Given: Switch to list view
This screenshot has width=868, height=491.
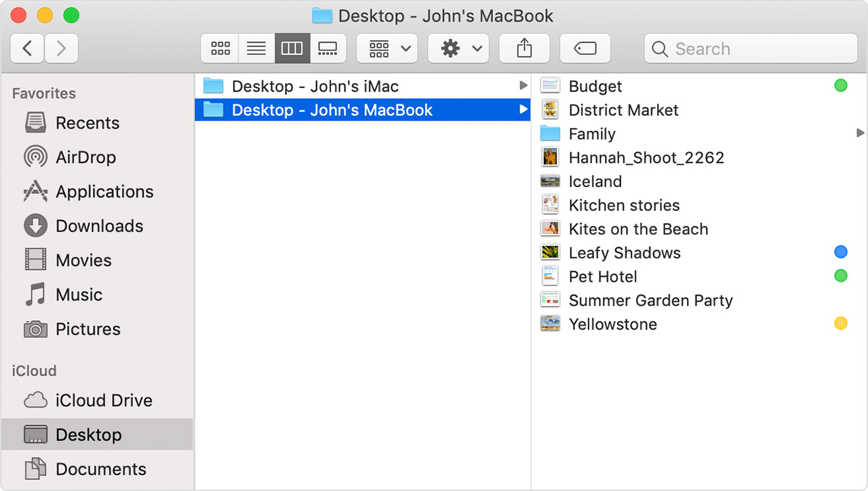Looking at the screenshot, I should pyautogui.click(x=256, y=48).
